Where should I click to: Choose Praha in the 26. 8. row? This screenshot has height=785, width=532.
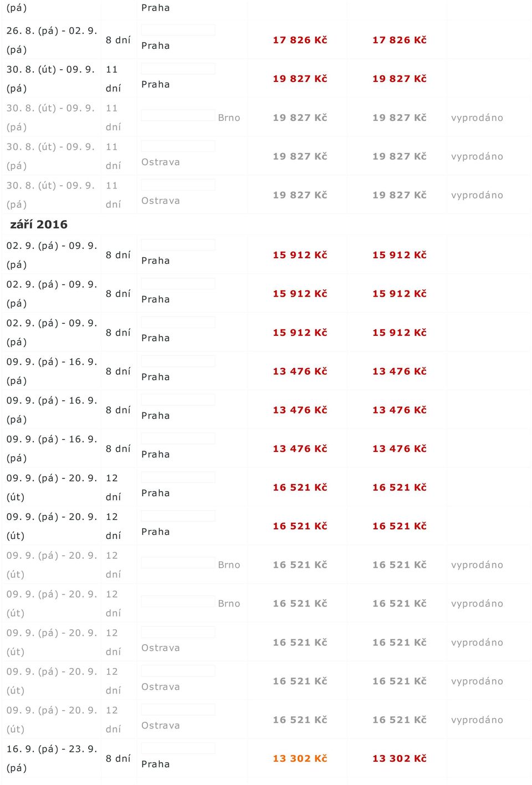click(156, 45)
